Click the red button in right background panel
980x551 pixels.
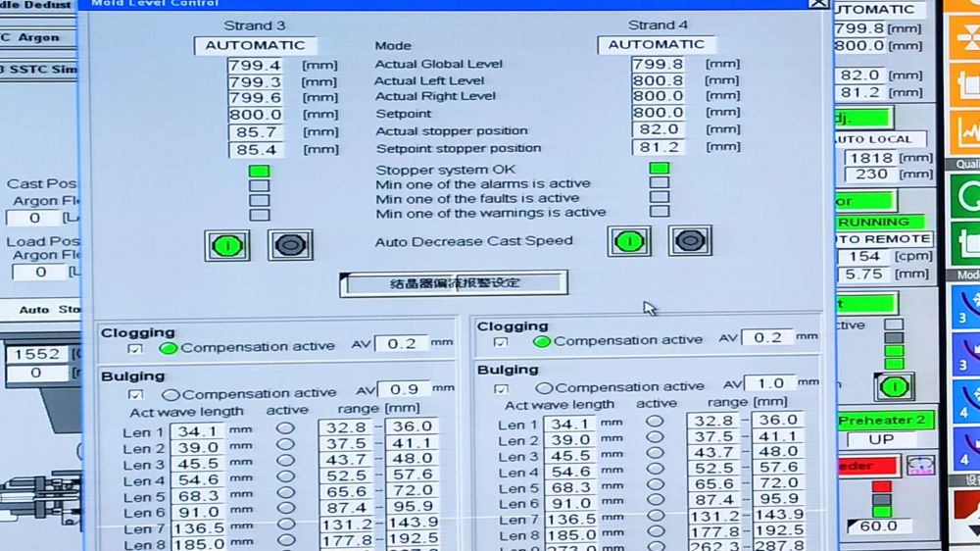tap(867, 466)
